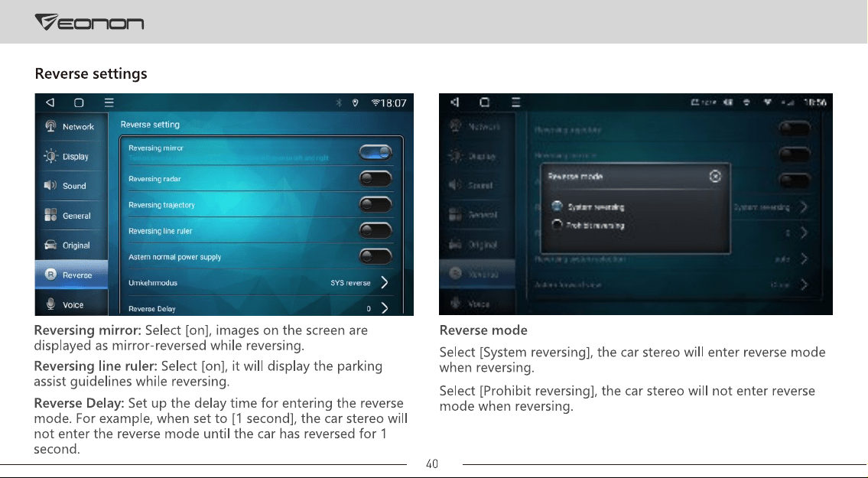Click the location pin status icon beside 18:07
This screenshot has height=478, width=868.
pos(356,102)
